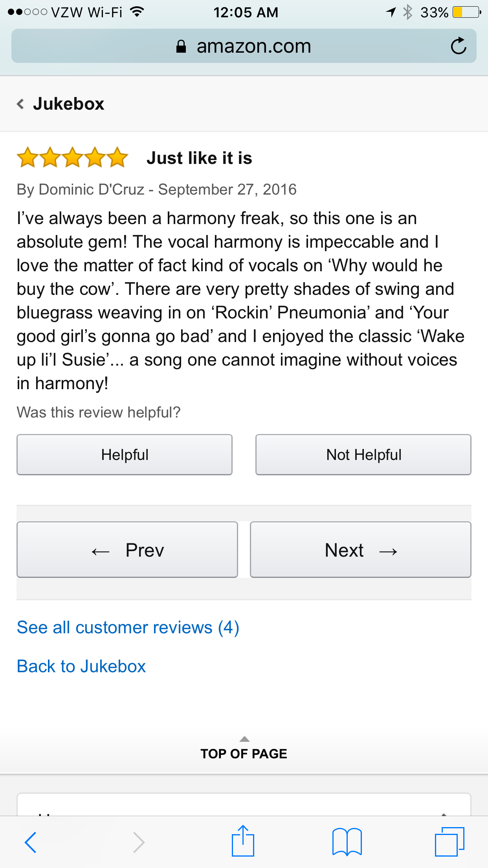Tap the Safari forward arrow
Image resolution: width=488 pixels, height=868 pixels.
[139, 842]
